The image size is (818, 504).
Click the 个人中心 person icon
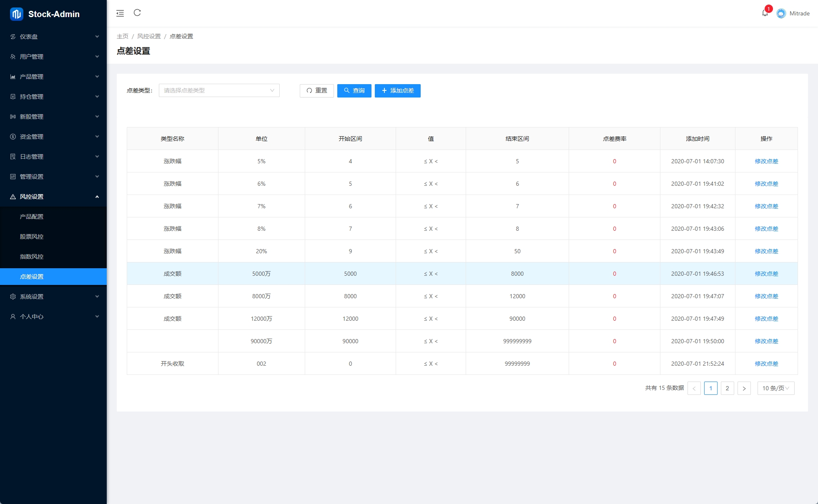point(13,317)
